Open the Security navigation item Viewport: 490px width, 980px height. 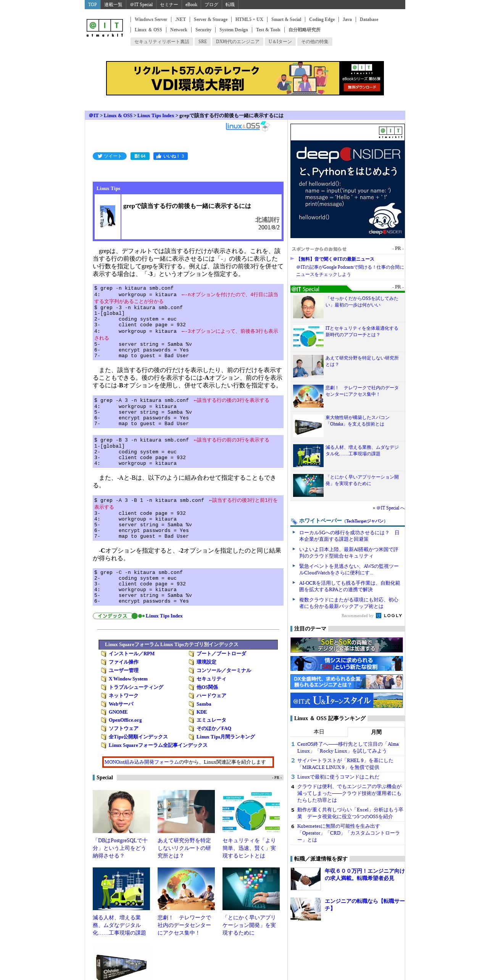203,30
